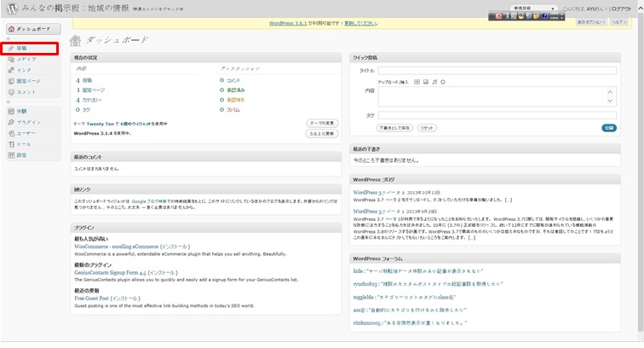This screenshot has width=644, height=348.
Task: Click the add video upload icon
Action: [426, 82]
